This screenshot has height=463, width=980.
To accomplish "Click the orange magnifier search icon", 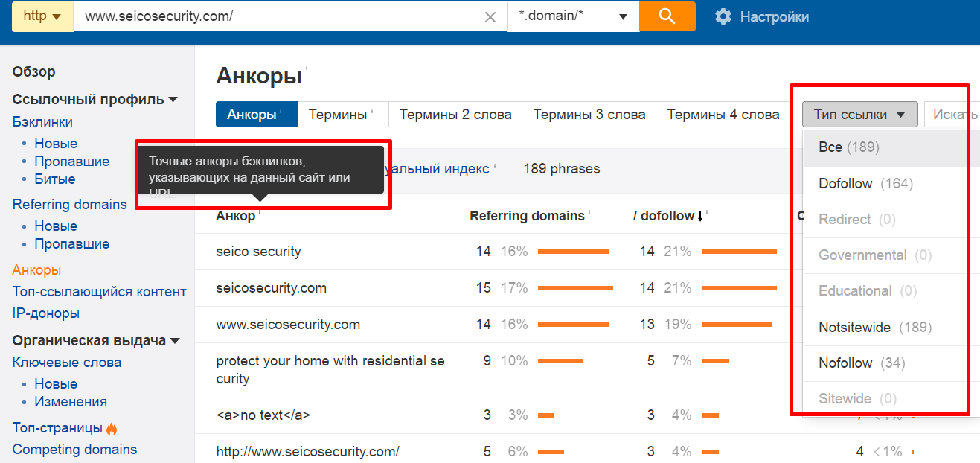I will pyautogui.click(x=667, y=16).
